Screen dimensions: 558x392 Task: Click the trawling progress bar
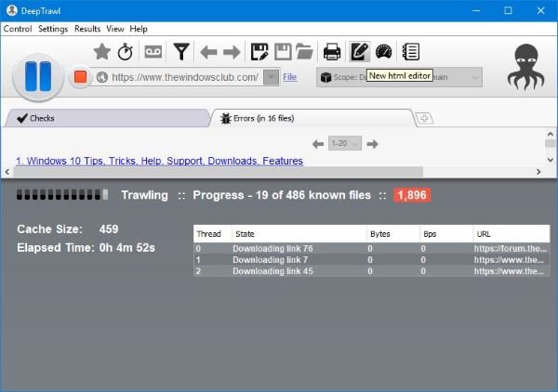[62, 195]
